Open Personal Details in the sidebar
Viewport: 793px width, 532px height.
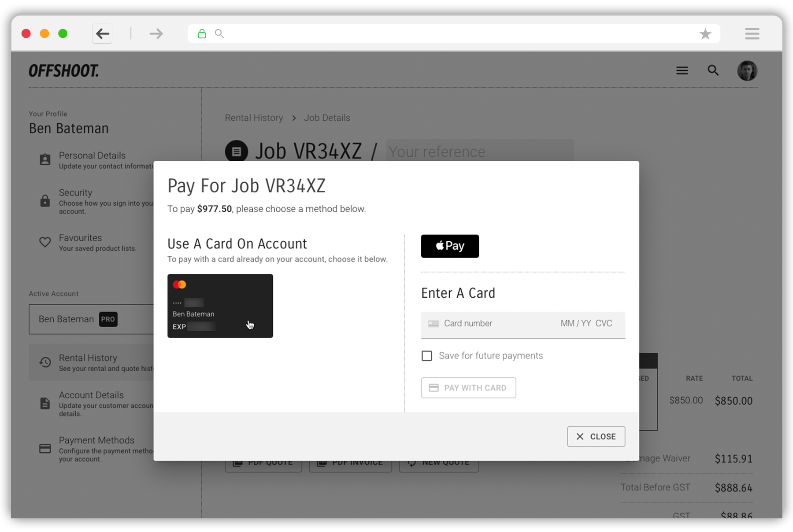[x=92, y=160]
